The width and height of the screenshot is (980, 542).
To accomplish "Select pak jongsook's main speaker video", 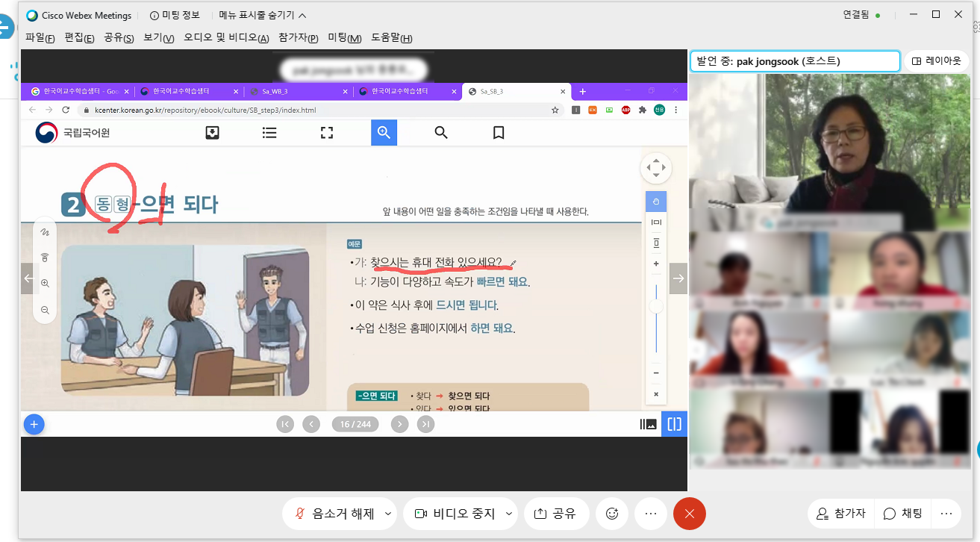I will click(x=830, y=152).
